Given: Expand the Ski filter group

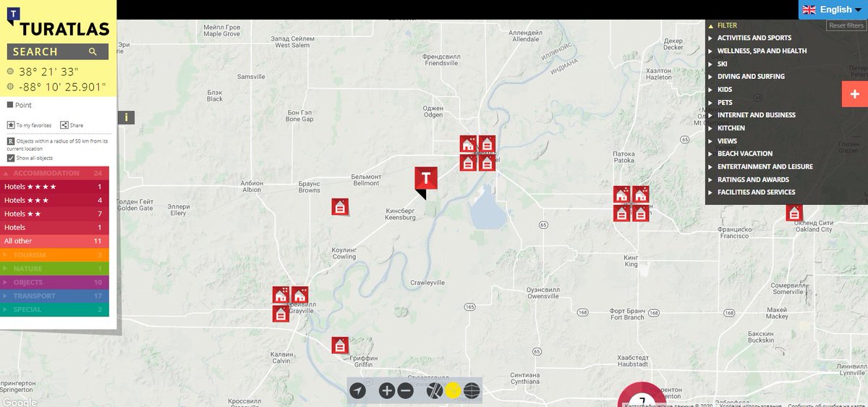Looking at the screenshot, I should pos(722,64).
